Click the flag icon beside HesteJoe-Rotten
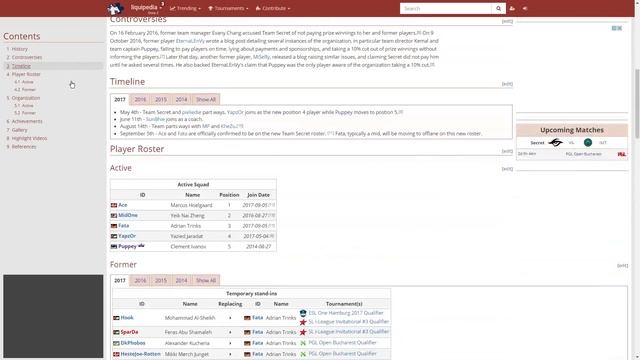This screenshot has height=360, width=640. coord(116,354)
